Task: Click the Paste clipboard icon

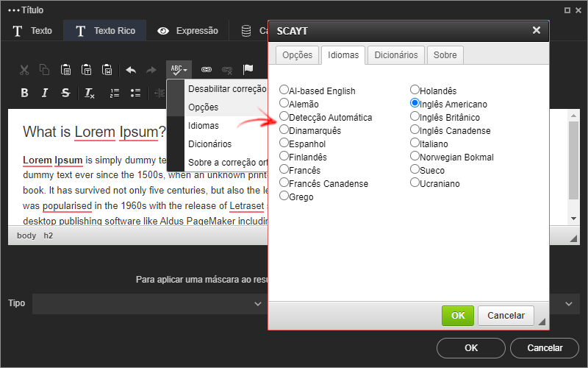Action: 65,70
